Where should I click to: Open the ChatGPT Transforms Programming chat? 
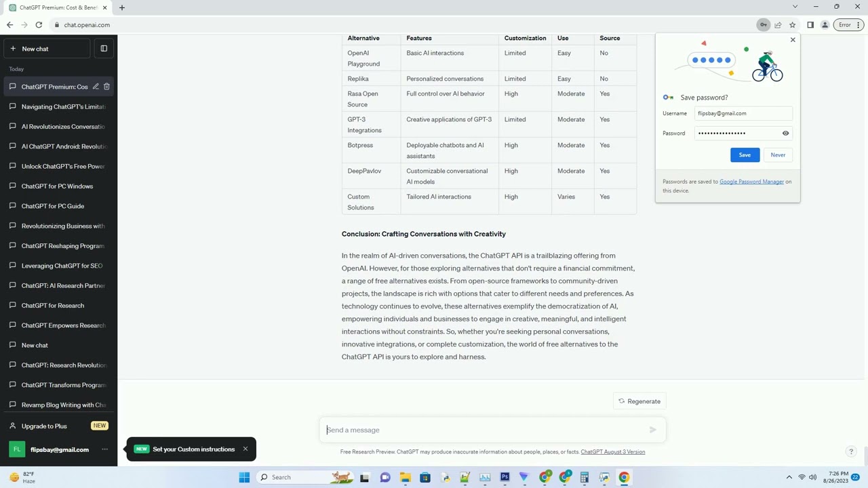point(58,385)
